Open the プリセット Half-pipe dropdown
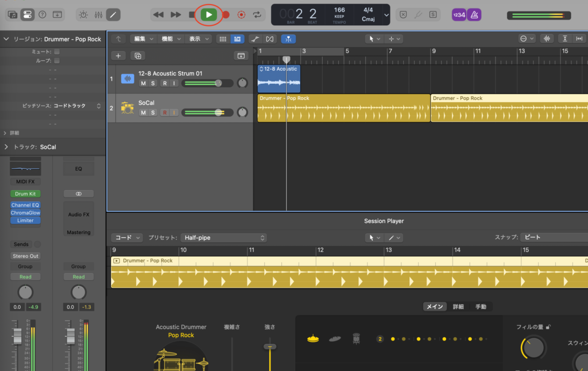Viewport: 588px width, 371px height. [x=223, y=238]
